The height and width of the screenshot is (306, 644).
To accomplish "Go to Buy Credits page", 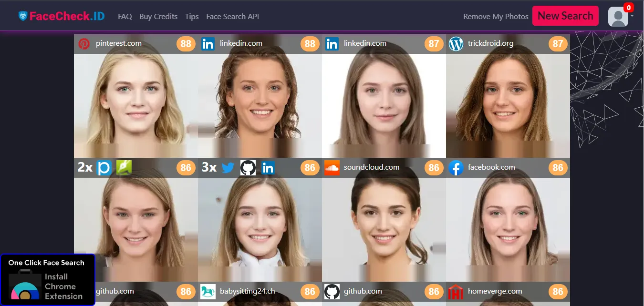I will tap(158, 17).
